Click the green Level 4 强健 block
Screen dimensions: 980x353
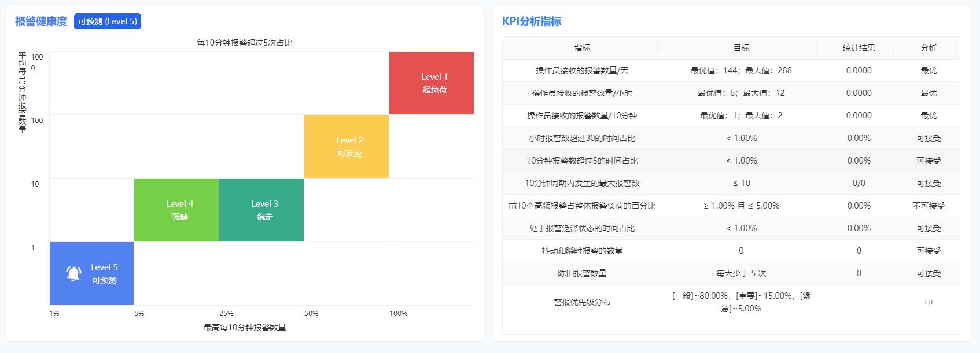(x=176, y=210)
